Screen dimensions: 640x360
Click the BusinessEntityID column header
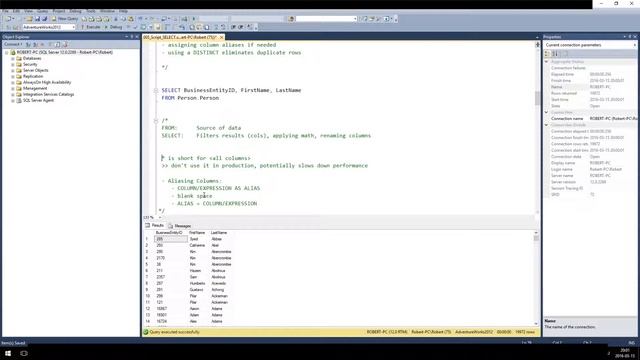tap(170, 233)
